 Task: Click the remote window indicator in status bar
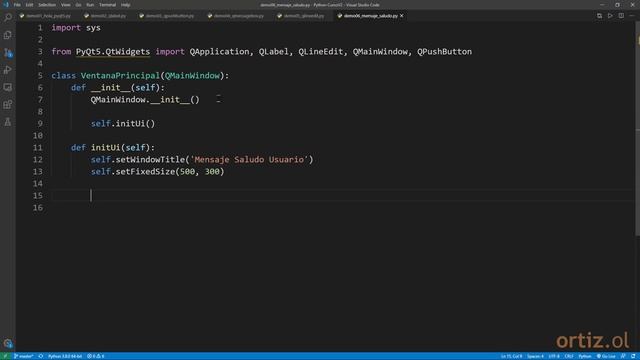pos(5,356)
